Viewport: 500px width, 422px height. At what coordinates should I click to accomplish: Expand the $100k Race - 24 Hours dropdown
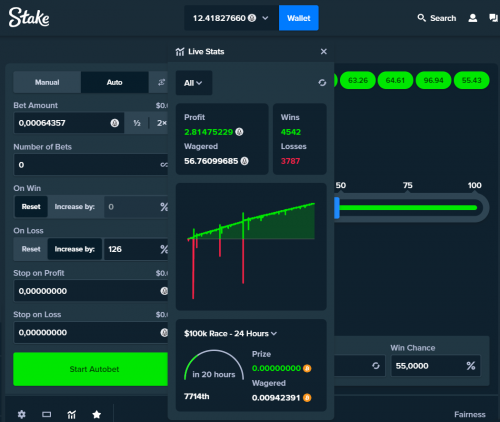pos(230,334)
